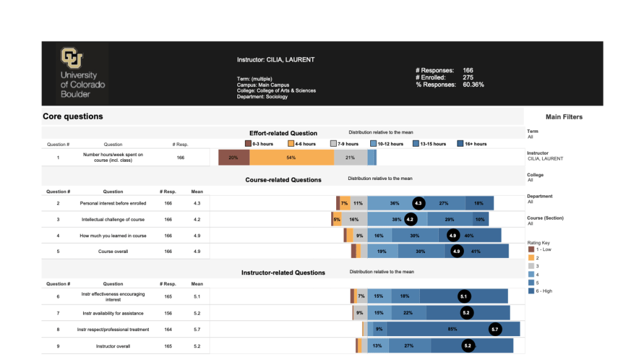This screenshot has width=644, height=360.
Task: Click the 4.3 mean marker for personal interest
Action: pos(419,203)
